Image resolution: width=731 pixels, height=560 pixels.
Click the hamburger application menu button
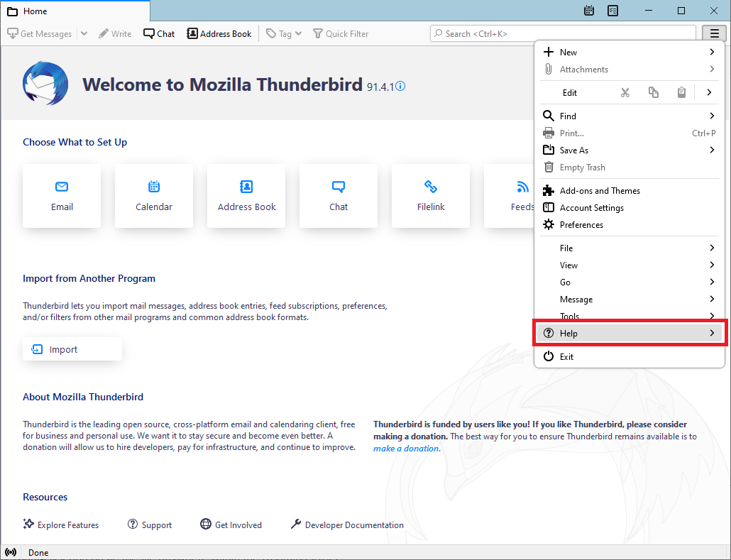pyautogui.click(x=714, y=33)
